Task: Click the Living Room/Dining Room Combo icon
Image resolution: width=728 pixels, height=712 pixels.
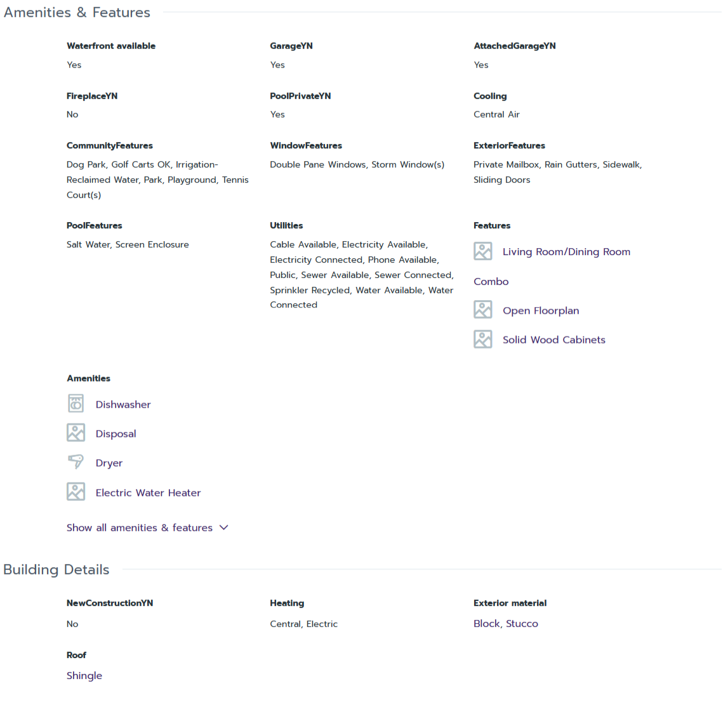Action: tap(482, 251)
